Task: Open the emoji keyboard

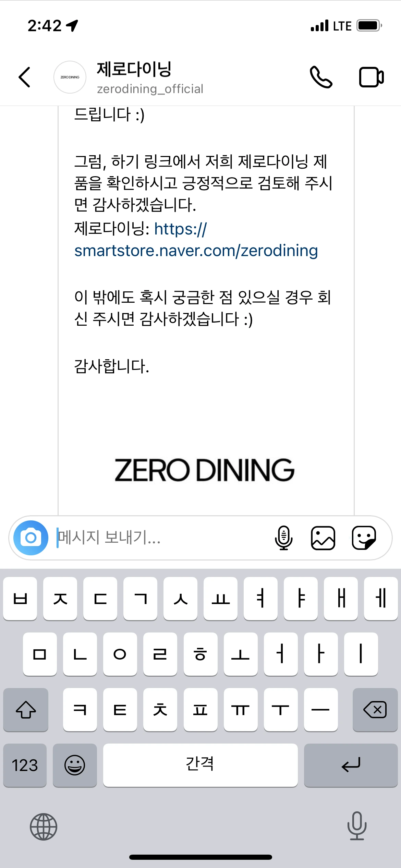Action: point(75,765)
